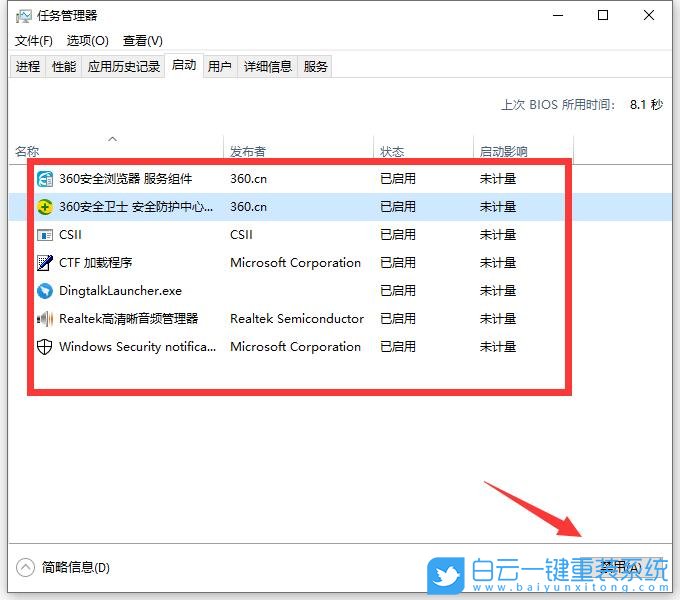Minimize the Task Manager window

point(558,16)
